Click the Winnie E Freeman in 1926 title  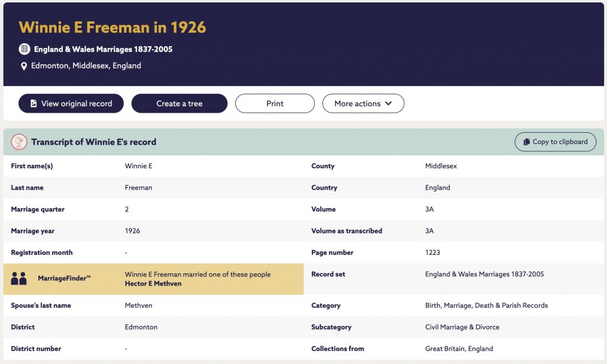pyautogui.click(x=112, y=27)
